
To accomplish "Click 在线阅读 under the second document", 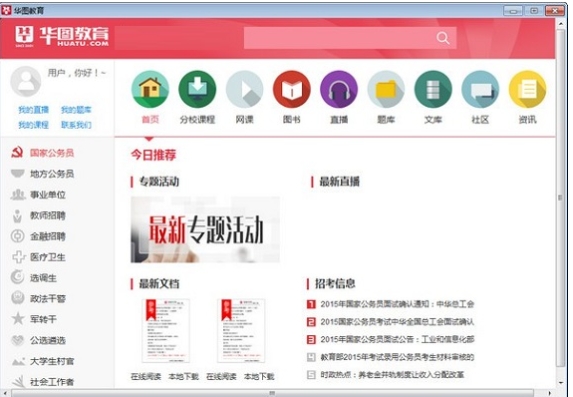I will tap(221, 376).
